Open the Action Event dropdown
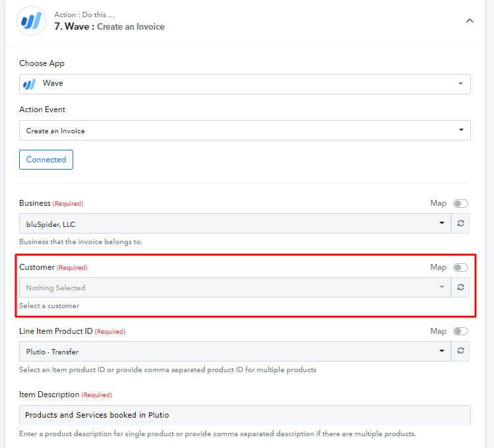 click(245, 130)
